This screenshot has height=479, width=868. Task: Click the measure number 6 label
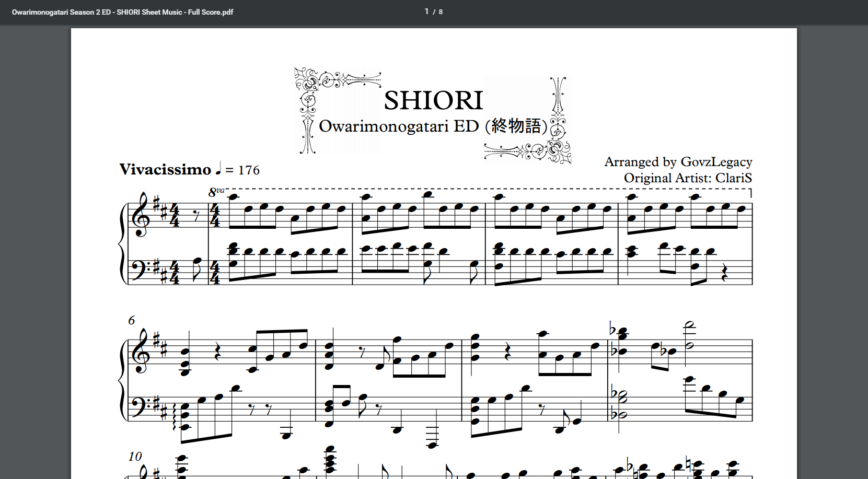(132, 320)
